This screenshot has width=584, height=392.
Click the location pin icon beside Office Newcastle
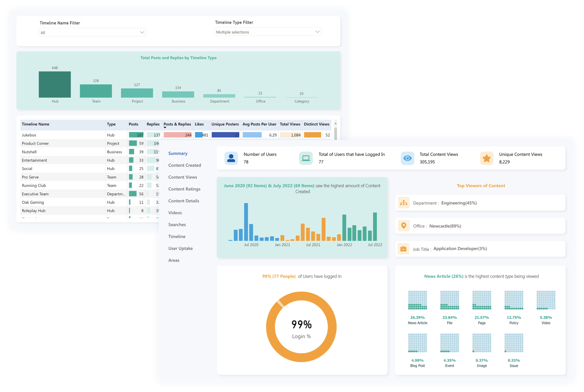[404, 226]
